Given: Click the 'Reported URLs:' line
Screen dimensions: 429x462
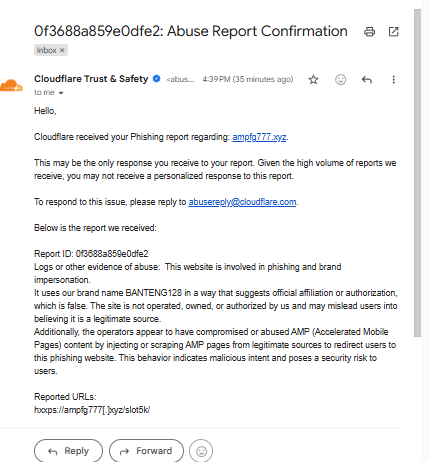Looking at the screenshot, I should click(65, 397).
